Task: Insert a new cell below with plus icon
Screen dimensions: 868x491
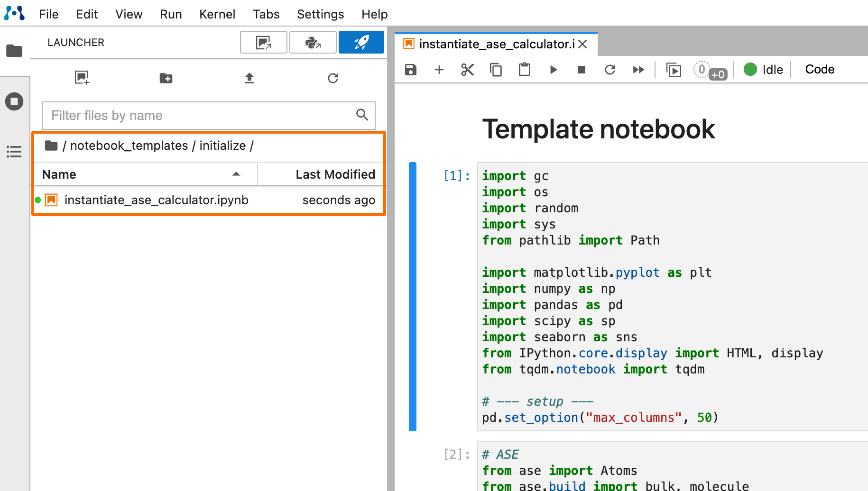Action: point(439,70)
